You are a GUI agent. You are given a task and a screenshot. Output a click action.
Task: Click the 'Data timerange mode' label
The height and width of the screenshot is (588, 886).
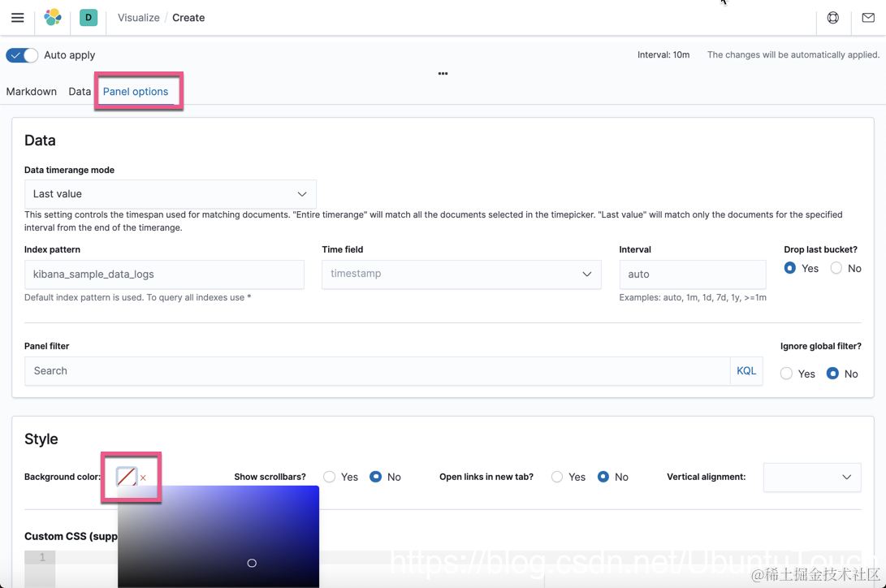70,170
